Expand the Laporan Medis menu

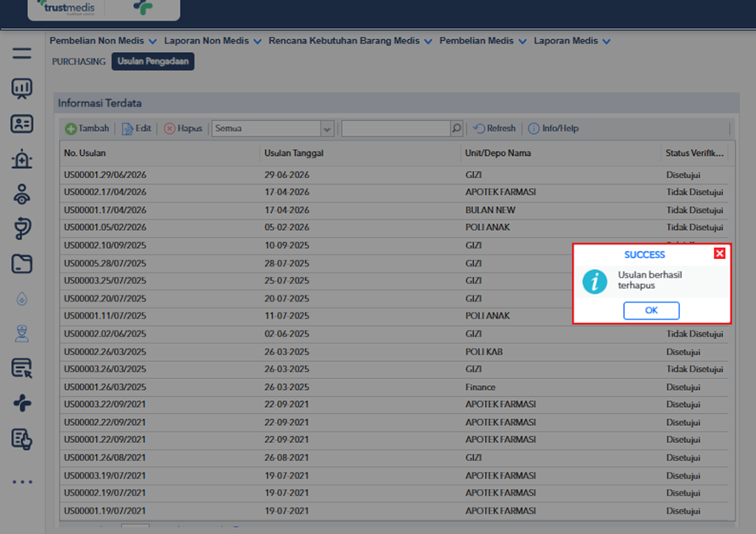[572, 41]
